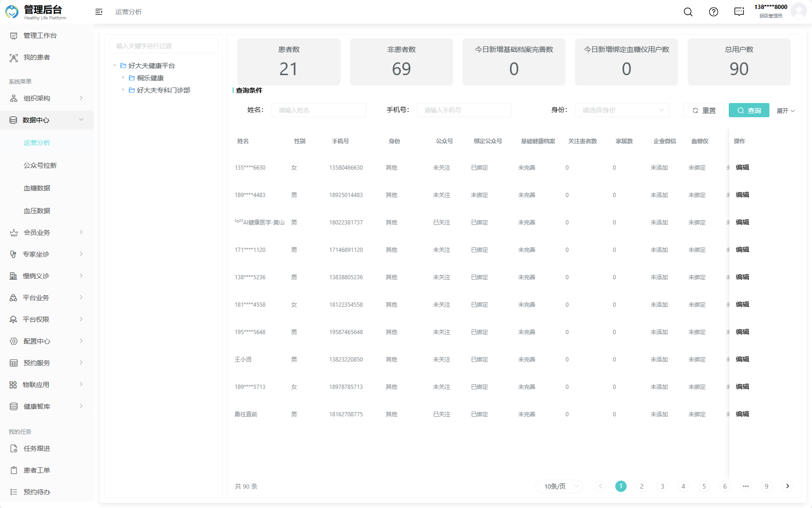This screenshot has width=812, height=508.
Task: Click the 查询 search button
Action: coord(749,110)
